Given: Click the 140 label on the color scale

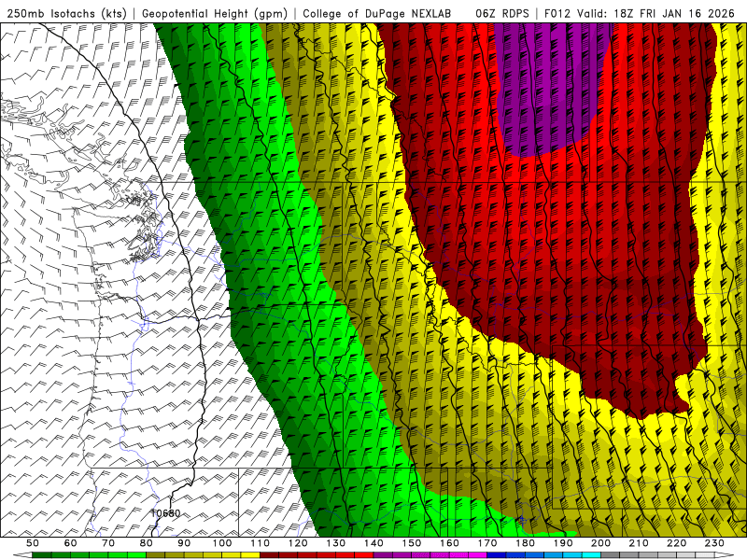Looking at the screenshot, I should (x=373, y=543).
